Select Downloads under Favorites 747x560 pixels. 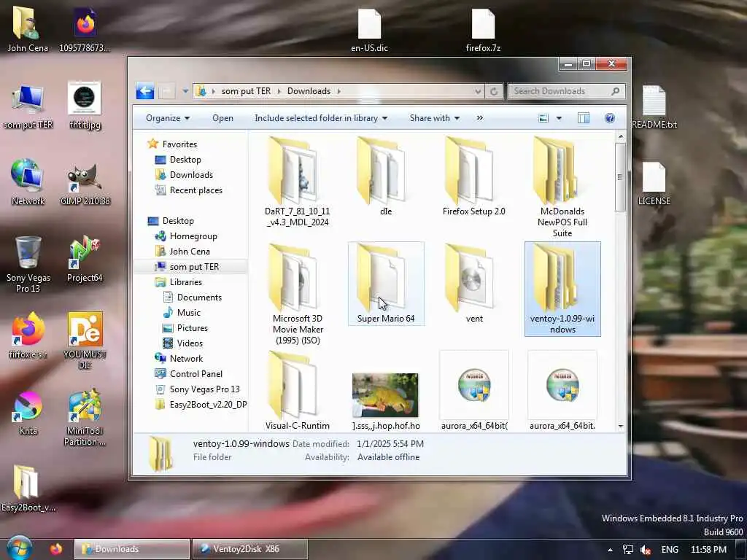pos(191,175)
